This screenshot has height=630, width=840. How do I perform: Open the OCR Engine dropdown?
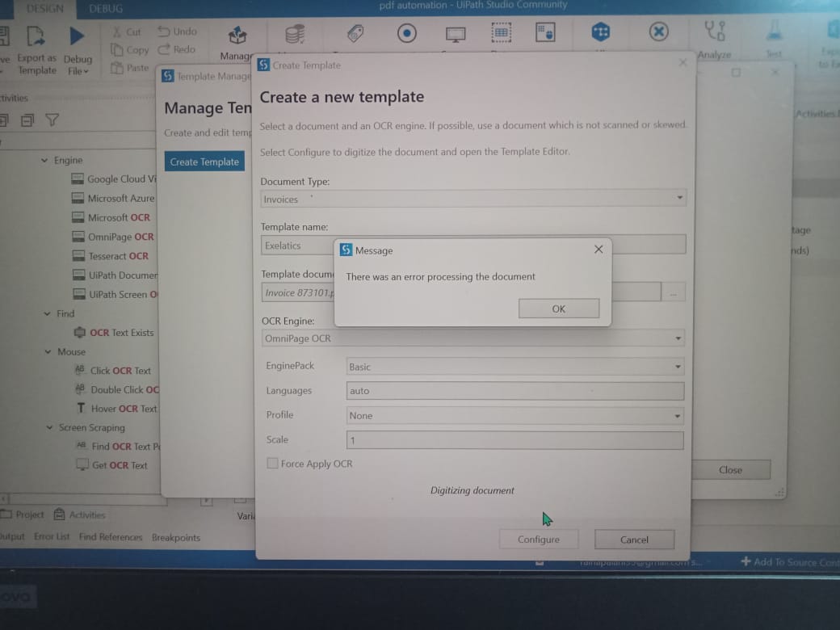[x=678, y=338]
